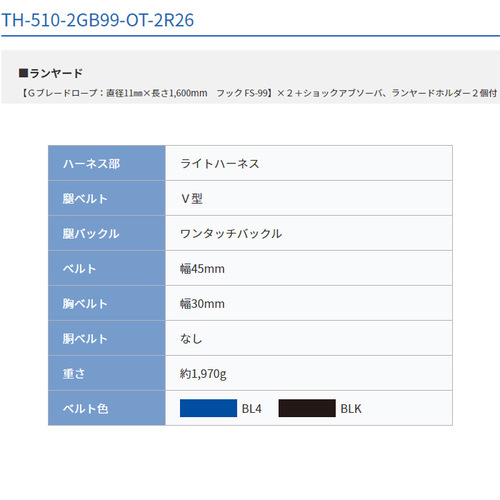This screenshot has height=500, width=500.
Task: Click the ワンタッチバックル value cell
Action: pos(309,233)
